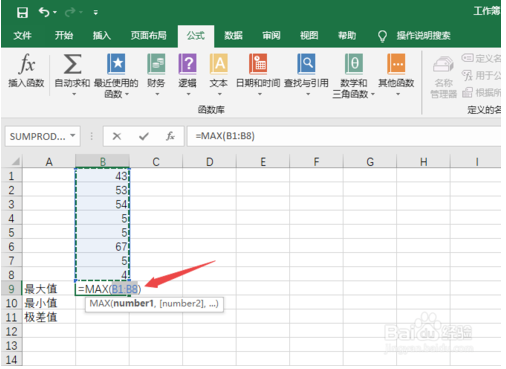Click cell A11 labeled 极差值

tap(49, 317)
